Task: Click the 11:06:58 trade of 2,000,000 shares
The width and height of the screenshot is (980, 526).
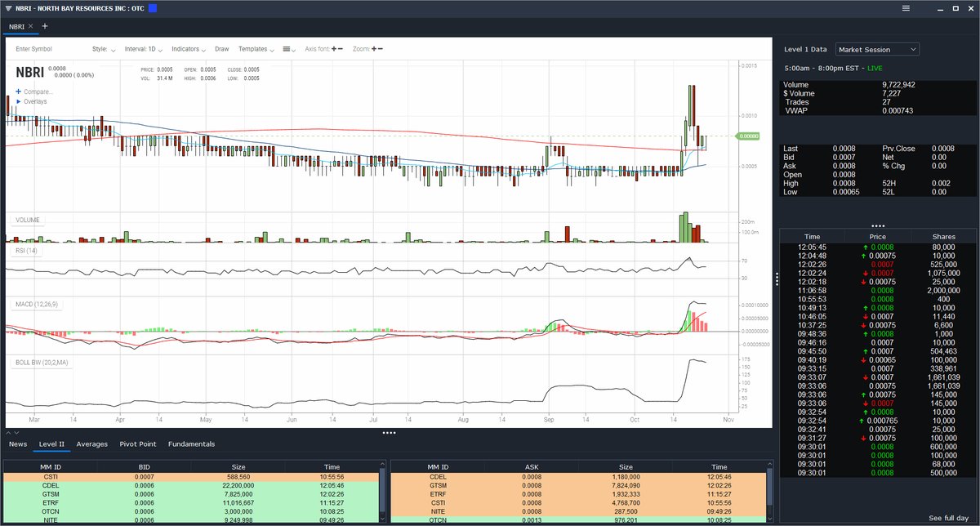Action: [878, 289]
